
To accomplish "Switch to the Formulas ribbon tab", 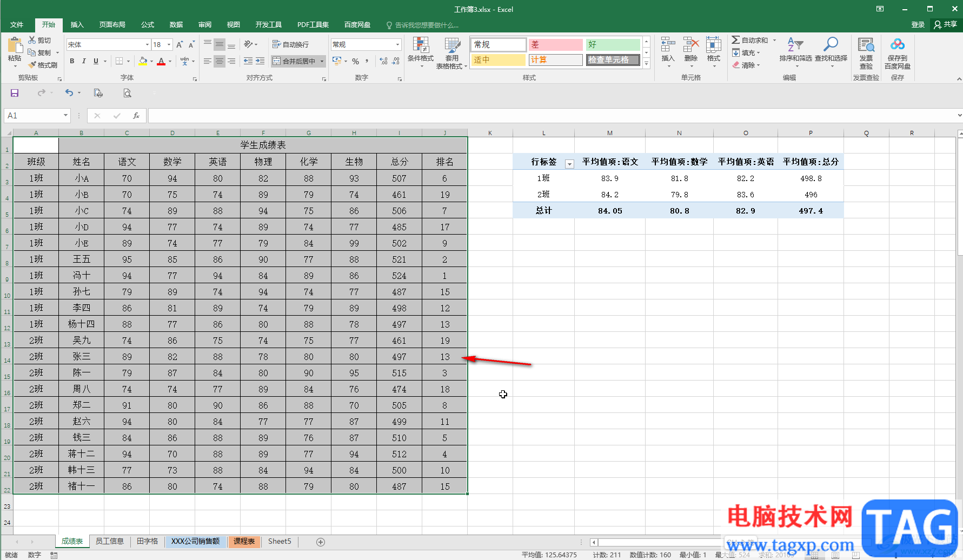I will pyautogui.click(x=148, y=24).
